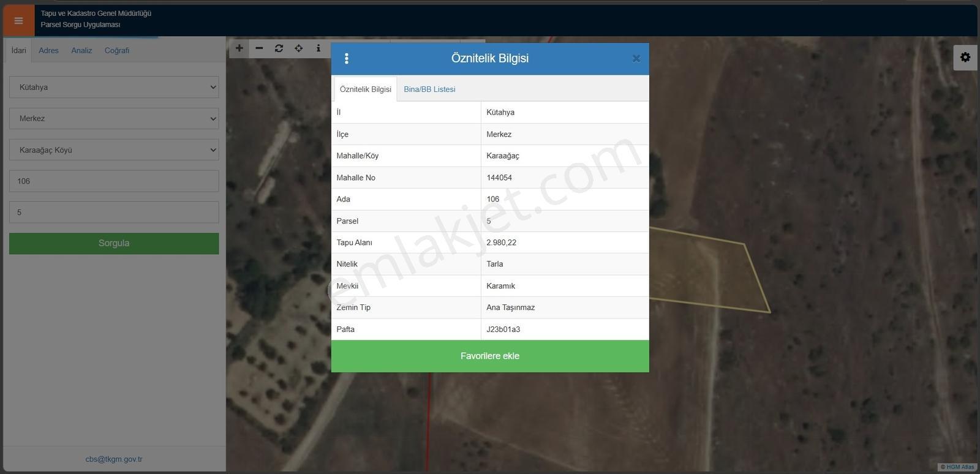980x474 pixels.
Task: Click the Tapu Alanı row label
Action: tap(354, 243)
